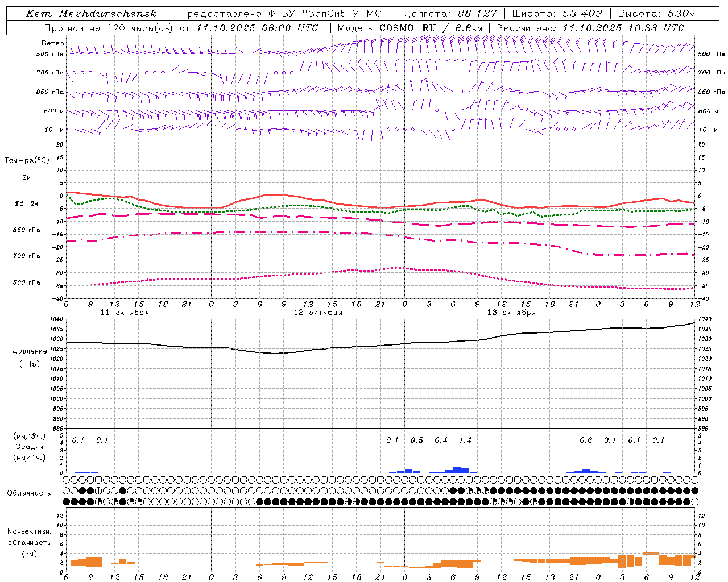Select the Тем-ра(°C) panel label

pos(27,161)
